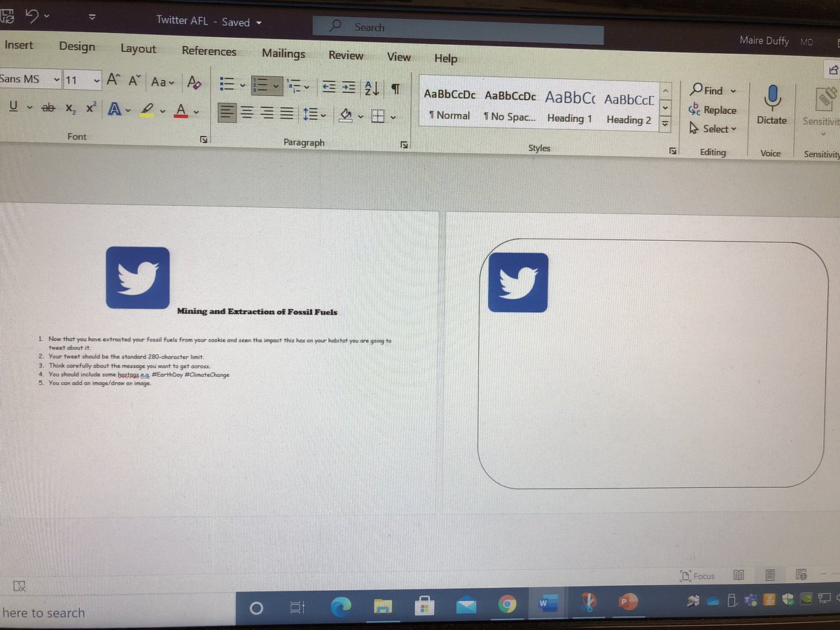Open Microsoft Edge from the taskbar

pos(340,605)
